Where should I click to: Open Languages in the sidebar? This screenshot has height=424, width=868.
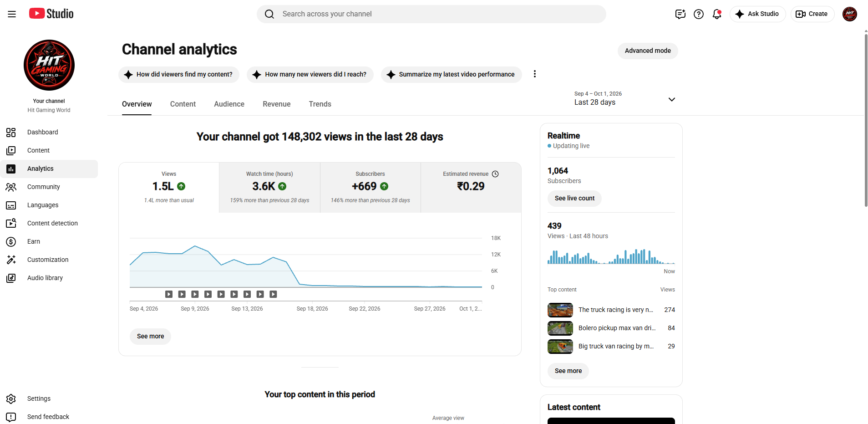49,205
